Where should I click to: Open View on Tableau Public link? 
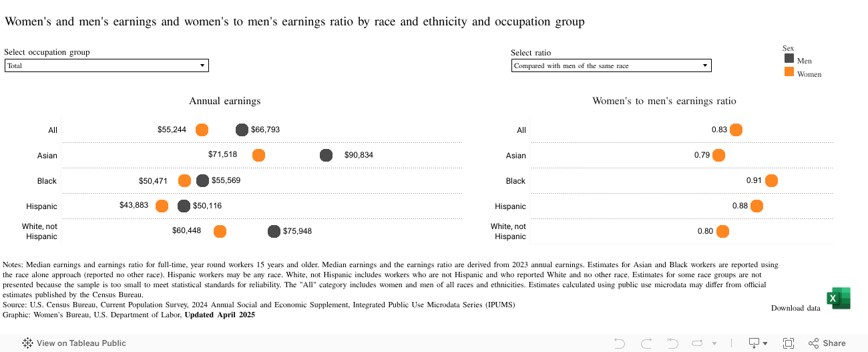coord(81,343)
